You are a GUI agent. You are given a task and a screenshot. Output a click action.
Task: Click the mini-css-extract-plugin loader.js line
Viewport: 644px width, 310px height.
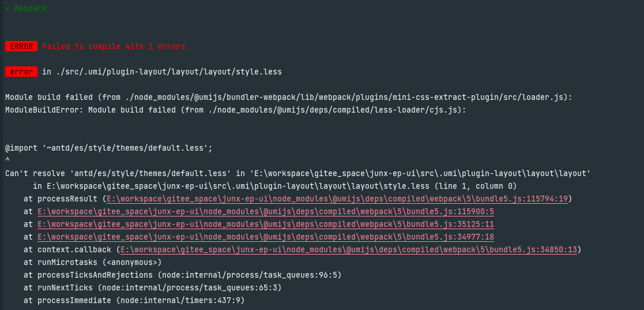point(288,97)
